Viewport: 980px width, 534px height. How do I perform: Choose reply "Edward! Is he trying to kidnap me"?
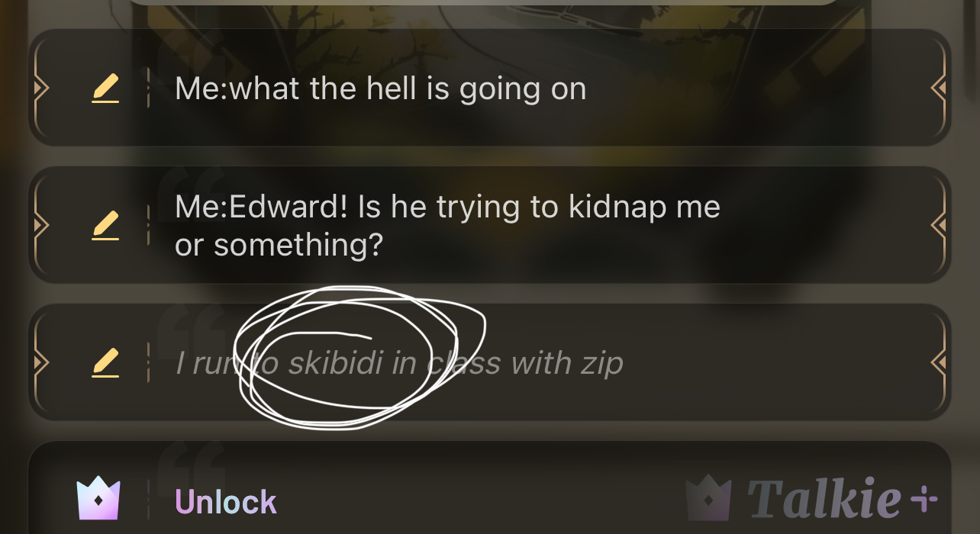[x=490, y=225]
